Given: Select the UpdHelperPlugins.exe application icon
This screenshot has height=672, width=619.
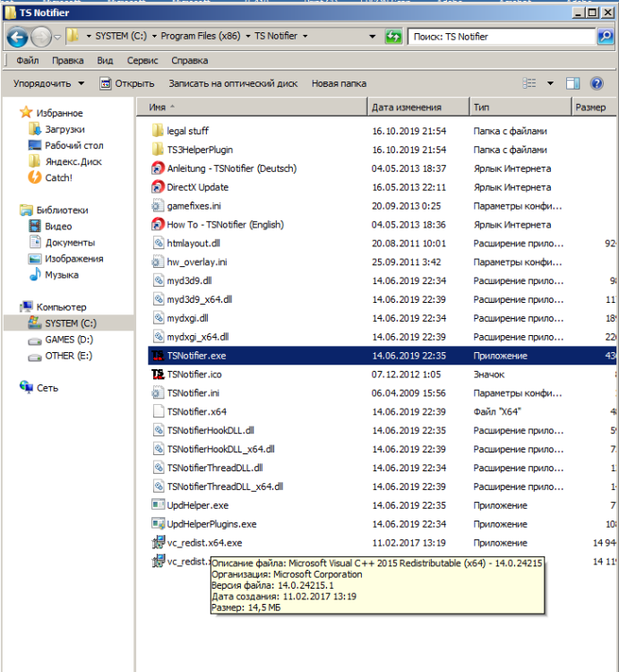Looking at the screenshot, I should tap(158, 524).
